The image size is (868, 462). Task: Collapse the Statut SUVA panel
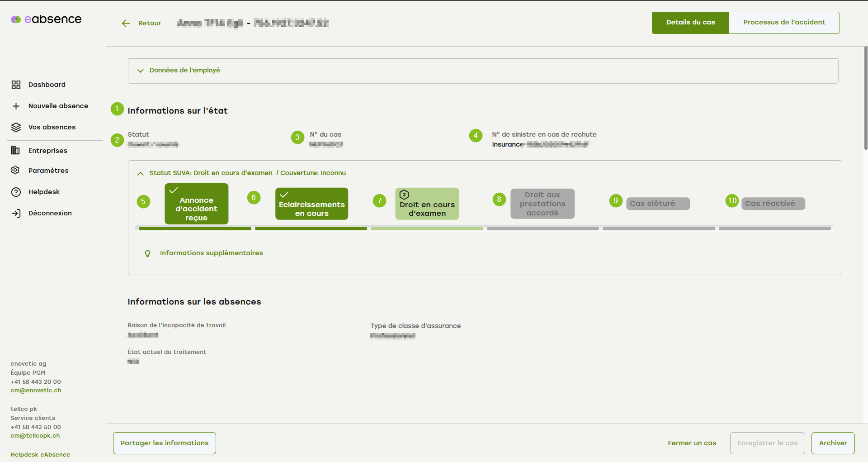(x=140, y=173)
